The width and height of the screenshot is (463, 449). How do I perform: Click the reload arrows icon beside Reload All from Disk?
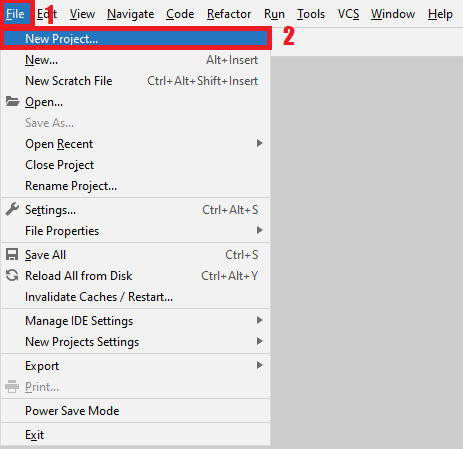click(x=12, y=275)
